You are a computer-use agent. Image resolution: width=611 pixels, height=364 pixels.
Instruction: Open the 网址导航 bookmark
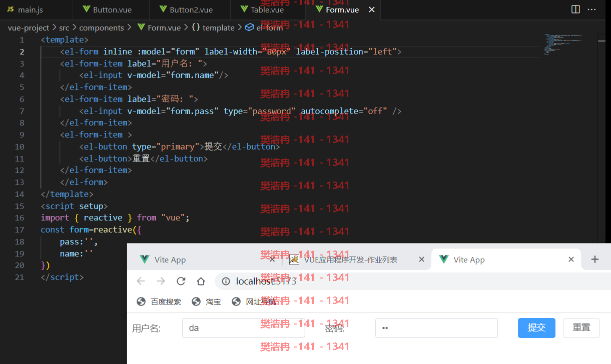click(x=254, y=301)
